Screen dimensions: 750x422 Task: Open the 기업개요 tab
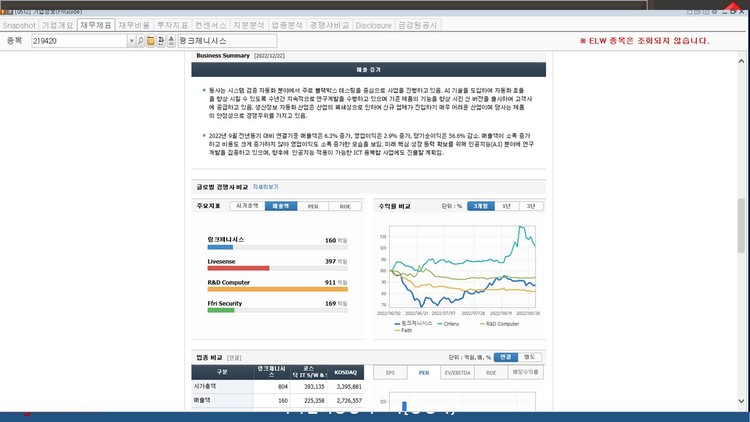57,25
